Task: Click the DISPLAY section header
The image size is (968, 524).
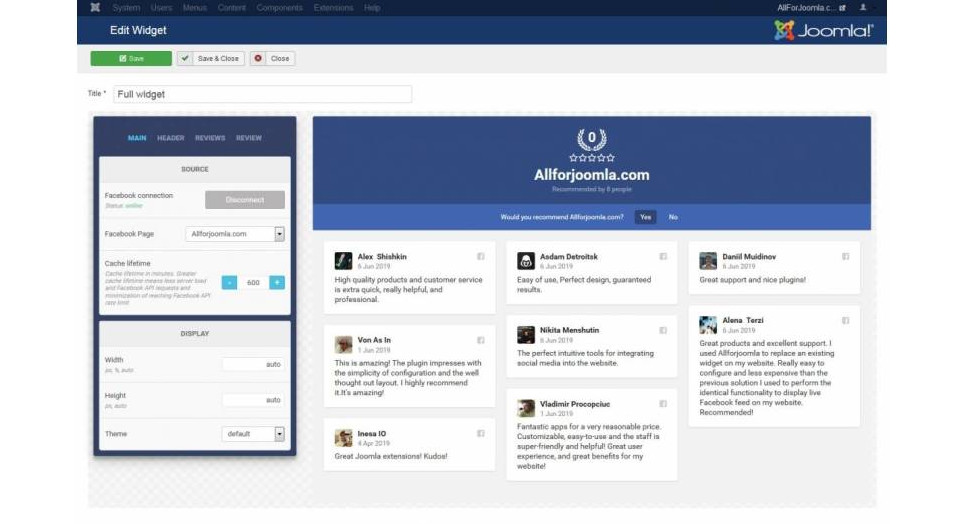Action: pos(194,333)
